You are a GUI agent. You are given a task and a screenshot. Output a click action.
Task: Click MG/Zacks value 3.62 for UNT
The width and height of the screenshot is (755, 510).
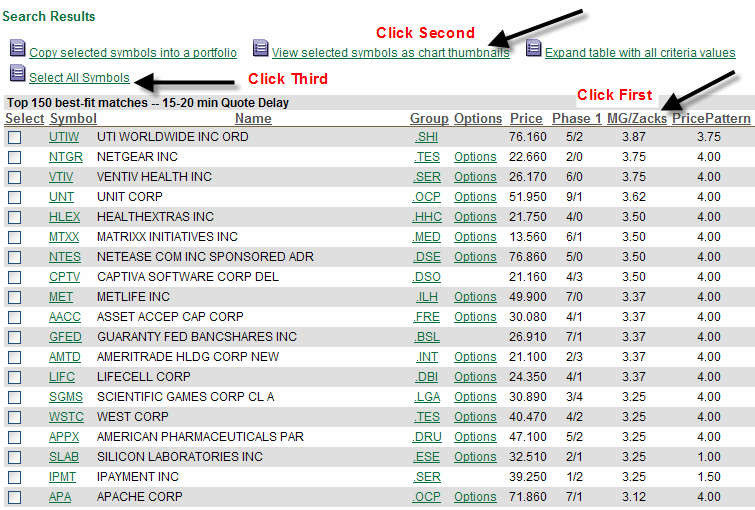[x=634, y=196]
